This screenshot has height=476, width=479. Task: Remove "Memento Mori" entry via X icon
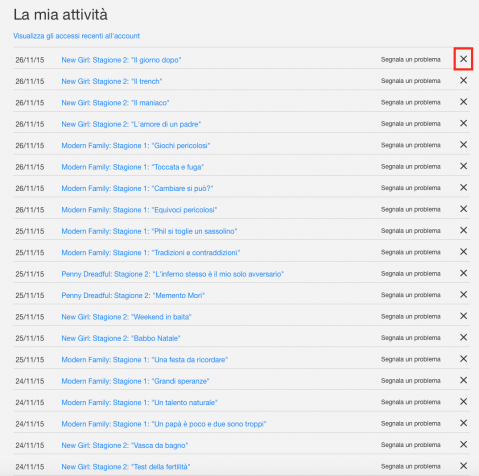click(x=463, y=294)
